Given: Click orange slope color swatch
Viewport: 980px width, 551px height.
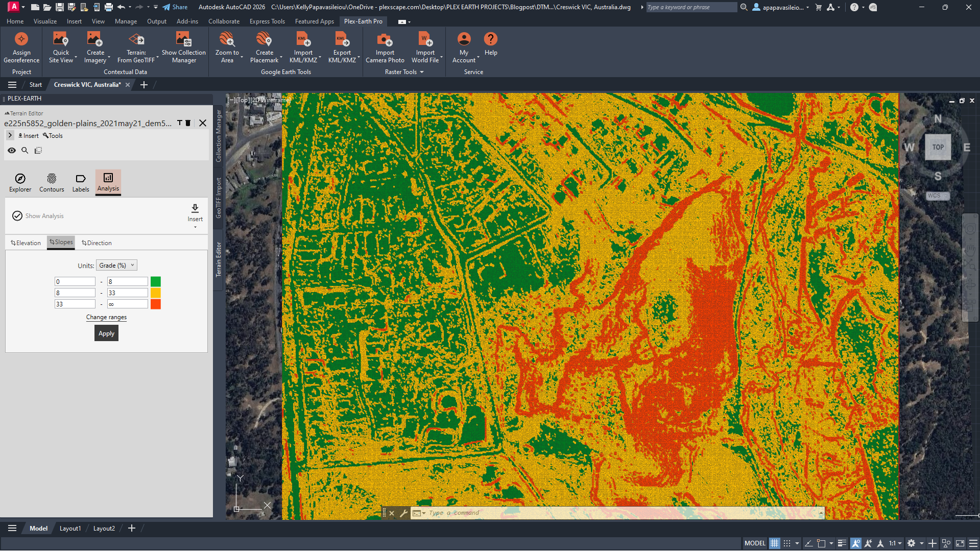Looking at the screenshot, I should click(x=156, y=293).
